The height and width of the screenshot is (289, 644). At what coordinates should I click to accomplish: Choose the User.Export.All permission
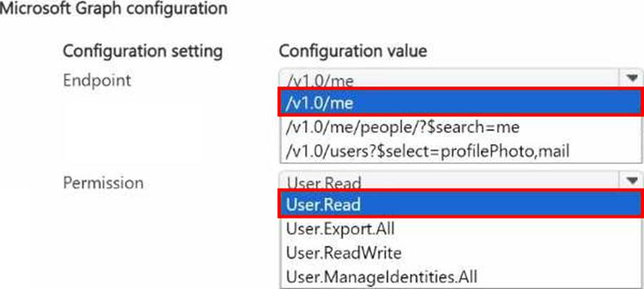[340, 229]
